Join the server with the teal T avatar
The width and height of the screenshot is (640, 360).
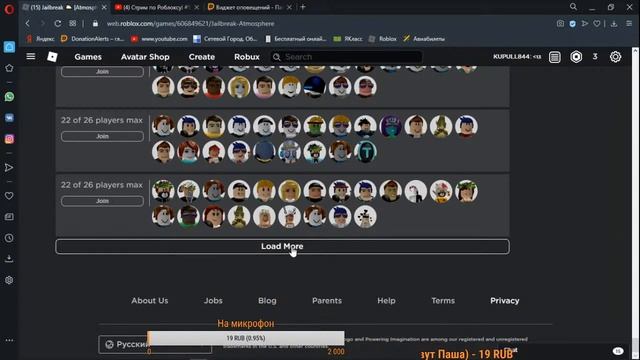tap(102, 136)
